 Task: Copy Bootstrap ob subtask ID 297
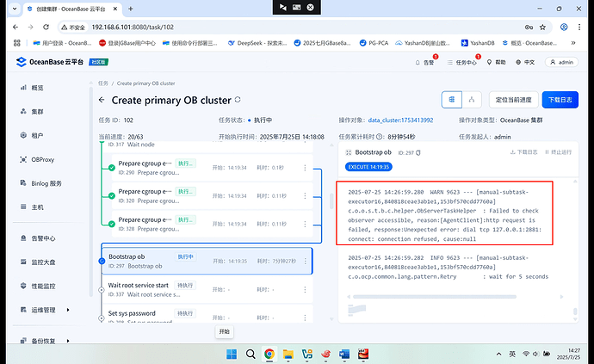(418, 152)
